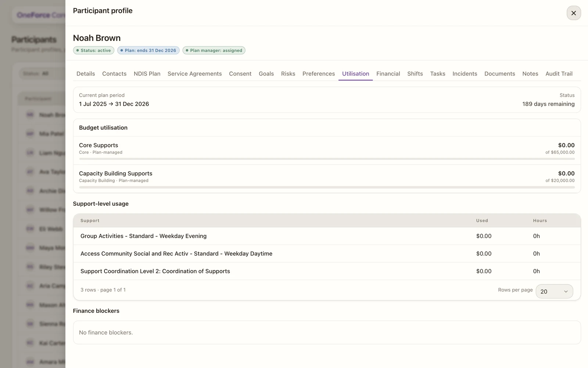Switch to Preferences tab
The height and width of the screenshot is (368, 588).
[319, 74]
